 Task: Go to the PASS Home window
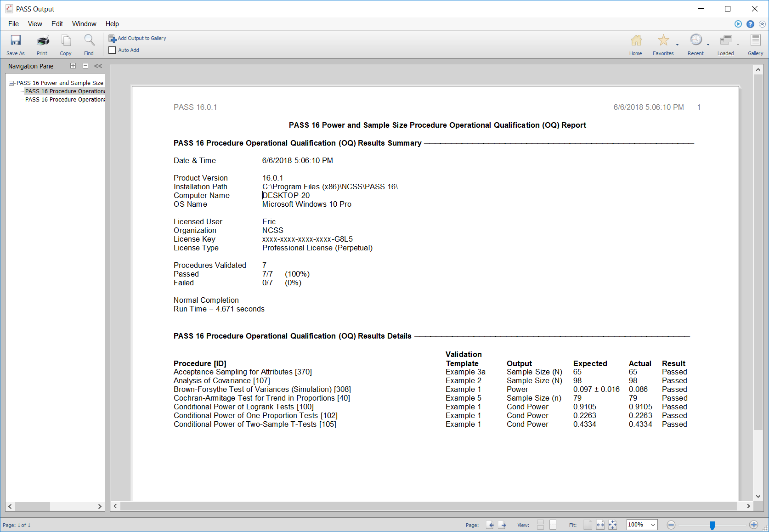tap(636, 45)
